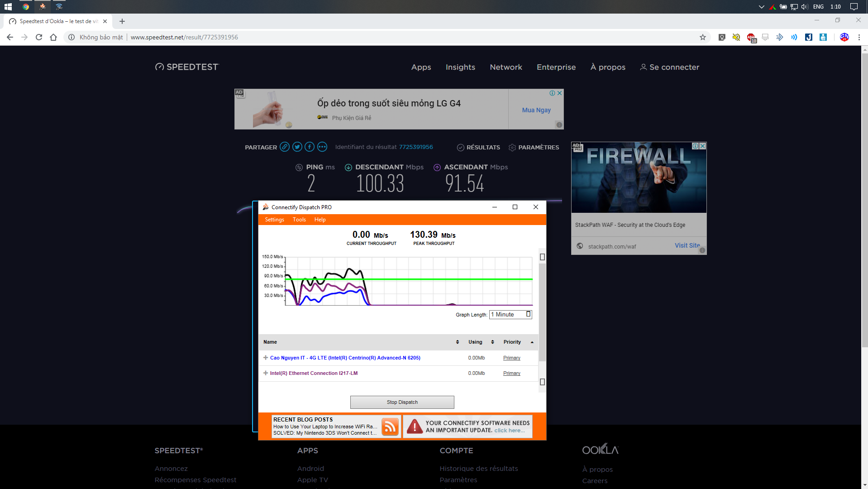868x489 pixels.
Task: Click Stop Dispatch button
Action: point(402,402)
